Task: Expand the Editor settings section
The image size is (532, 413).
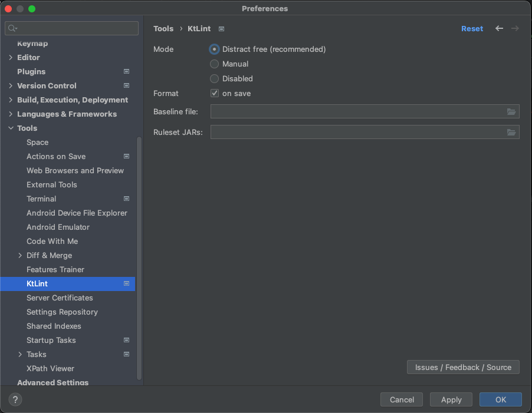Action: 10,57
